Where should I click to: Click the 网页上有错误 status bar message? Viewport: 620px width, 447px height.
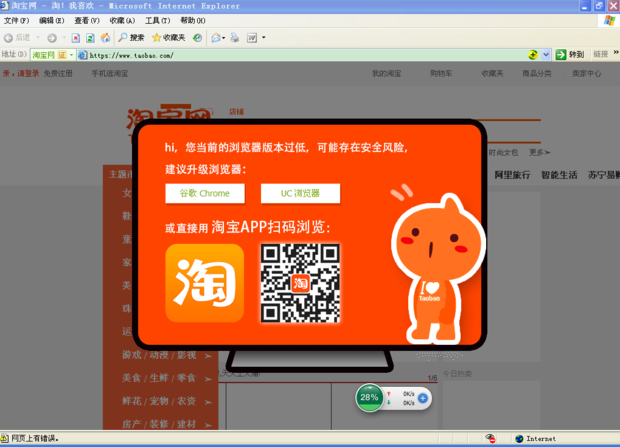[x=35, y=438]
